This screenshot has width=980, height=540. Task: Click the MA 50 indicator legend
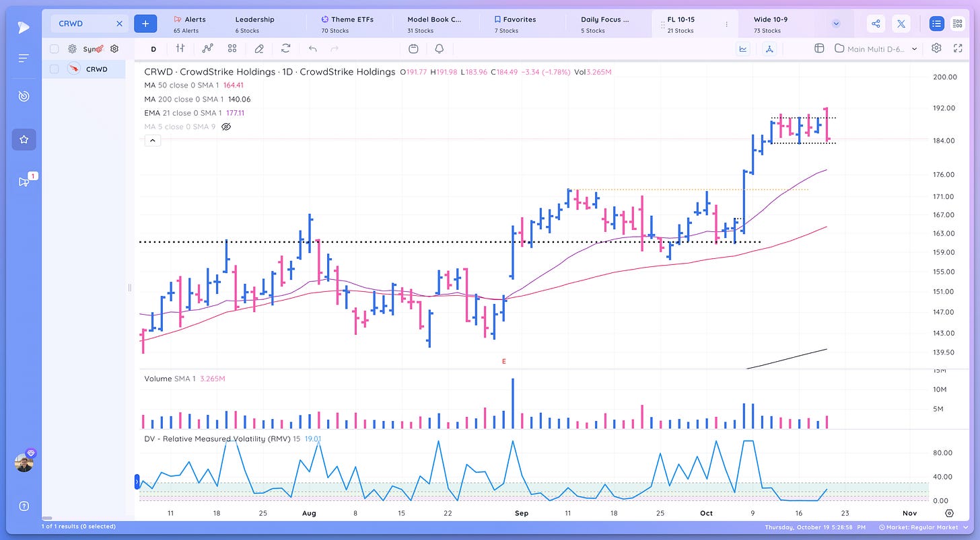click(x=193, y=85)
